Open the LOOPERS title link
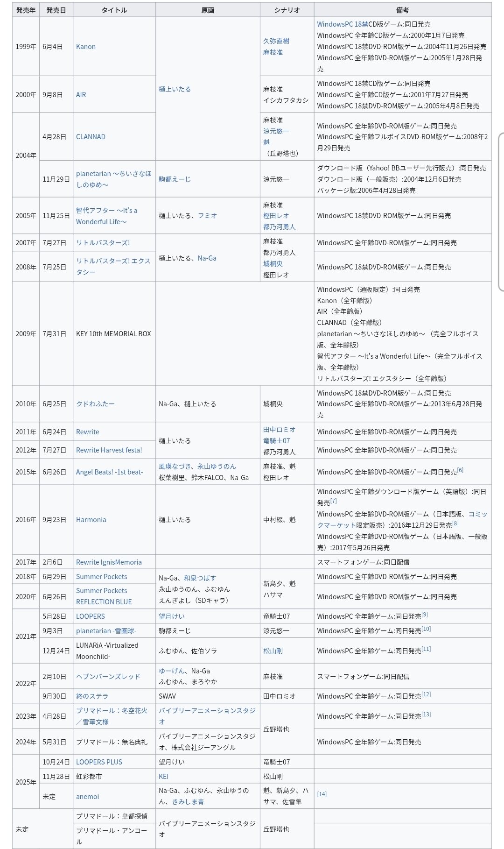The width and height of the screenshot is (504, 849). tap(91, 616)
